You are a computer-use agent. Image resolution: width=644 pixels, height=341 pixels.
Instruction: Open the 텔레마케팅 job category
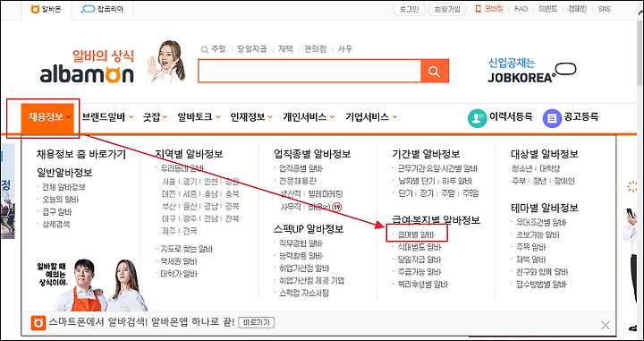326,193
